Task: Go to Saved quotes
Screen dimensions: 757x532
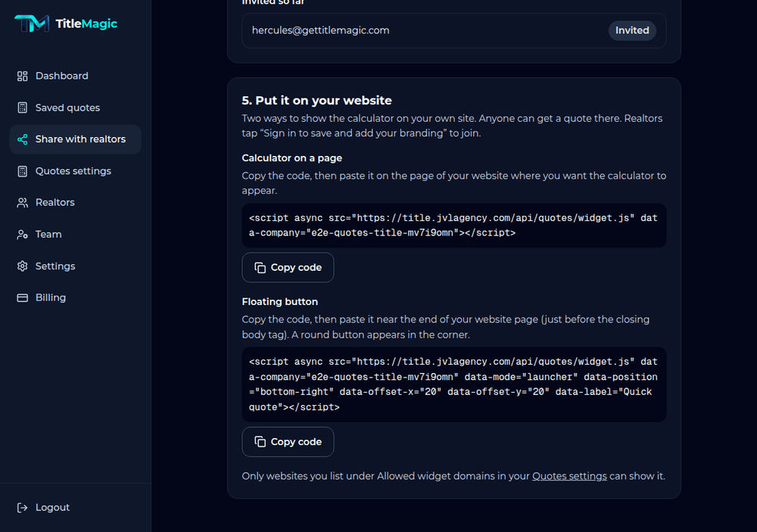Action: [75, 107]
